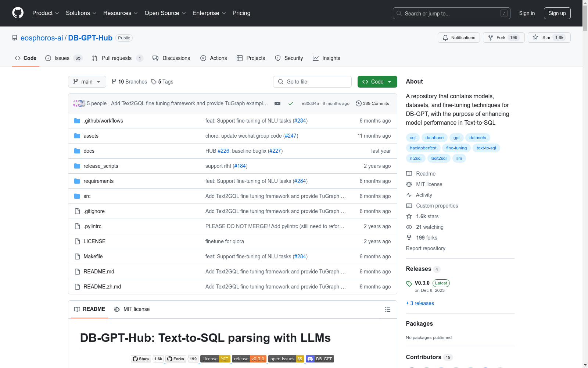Open Custom properties link
The image size is (588, 368).
[432, 206]
